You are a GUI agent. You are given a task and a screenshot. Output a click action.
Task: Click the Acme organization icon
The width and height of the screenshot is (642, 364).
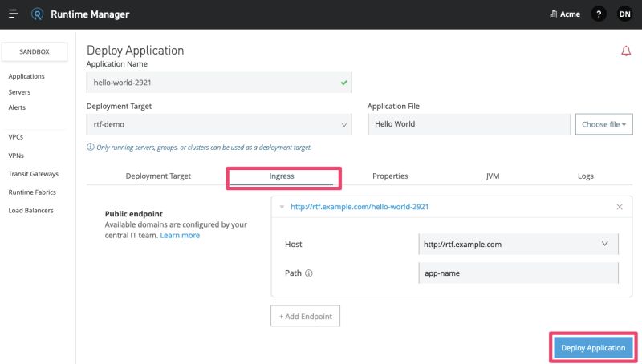pos(554,14)
